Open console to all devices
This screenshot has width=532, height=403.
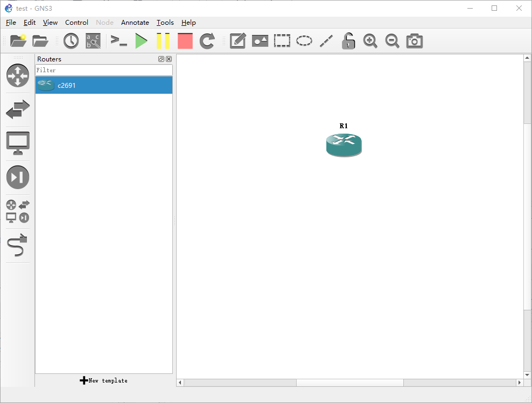119,41
